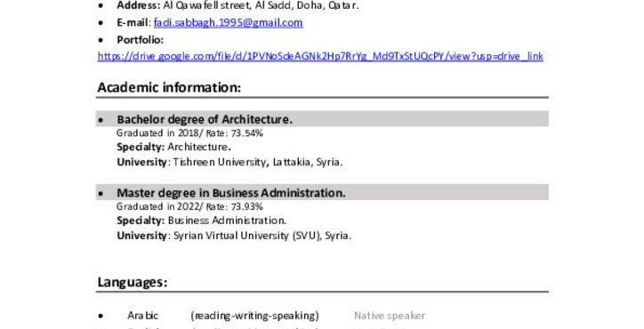Open the Google Drive portfolio link

(x=320, y=56)
